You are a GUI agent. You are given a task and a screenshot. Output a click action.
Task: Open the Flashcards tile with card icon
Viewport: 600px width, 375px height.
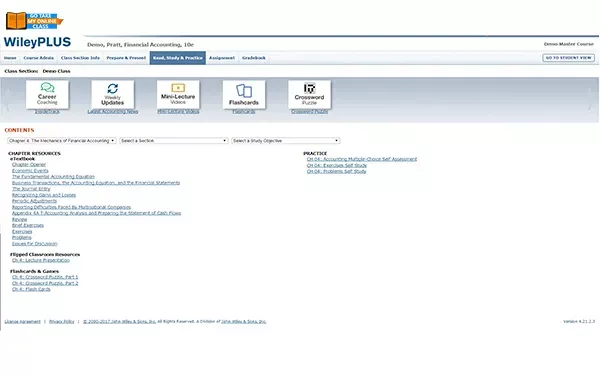tap(244, 94)
